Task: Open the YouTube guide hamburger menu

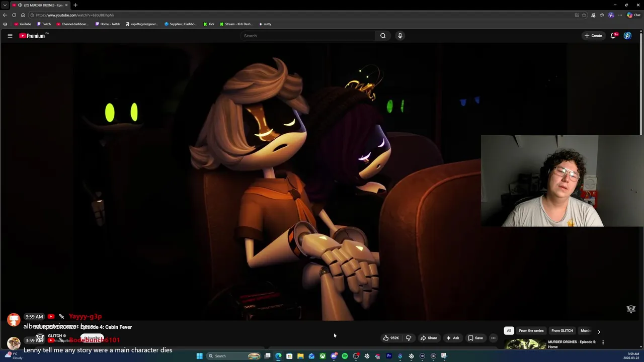Action: point(10,36)
